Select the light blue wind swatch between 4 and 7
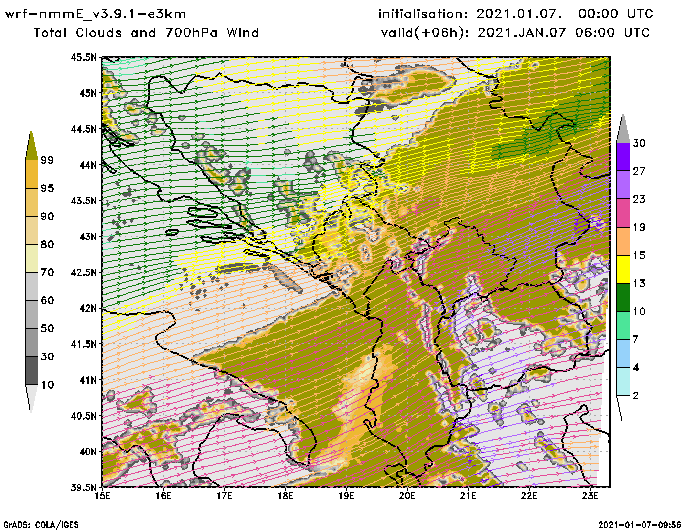The width and height of the screenshot is (700, 530). click(623, 354)
